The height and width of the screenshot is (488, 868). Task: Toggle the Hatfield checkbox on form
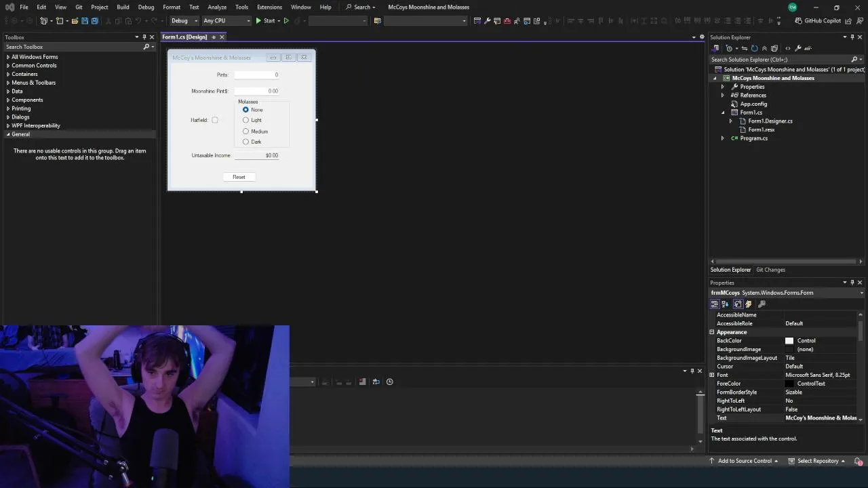pos(215,120)
